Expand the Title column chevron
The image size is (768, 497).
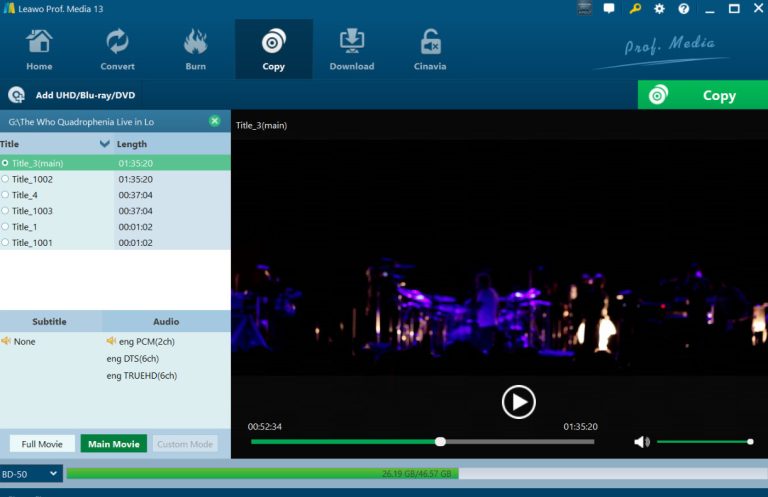pyautogui.click(x=105, y=144)
